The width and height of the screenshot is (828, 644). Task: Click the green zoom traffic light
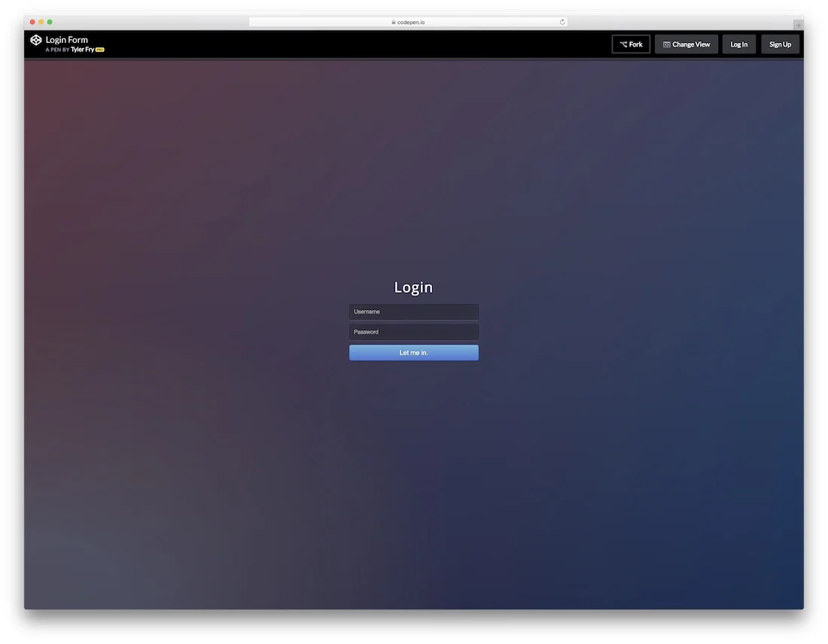pos(50,22)
